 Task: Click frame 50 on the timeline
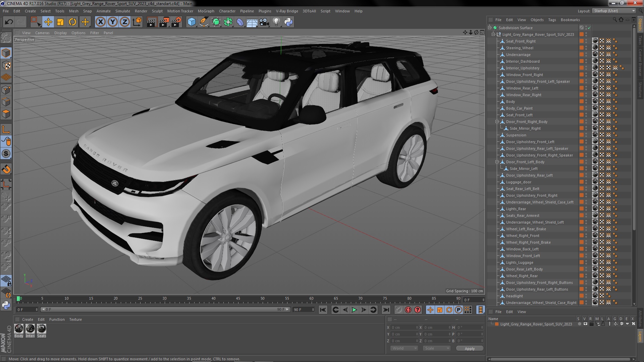tap(262, 299)
